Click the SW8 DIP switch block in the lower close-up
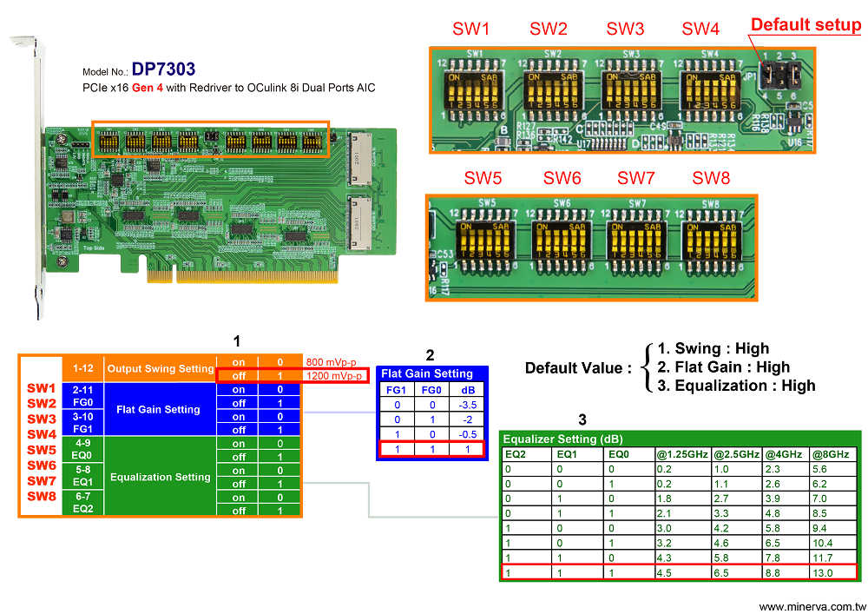This screenshot has width=868, height=614. pyautogui.click(x=713, y=242)
